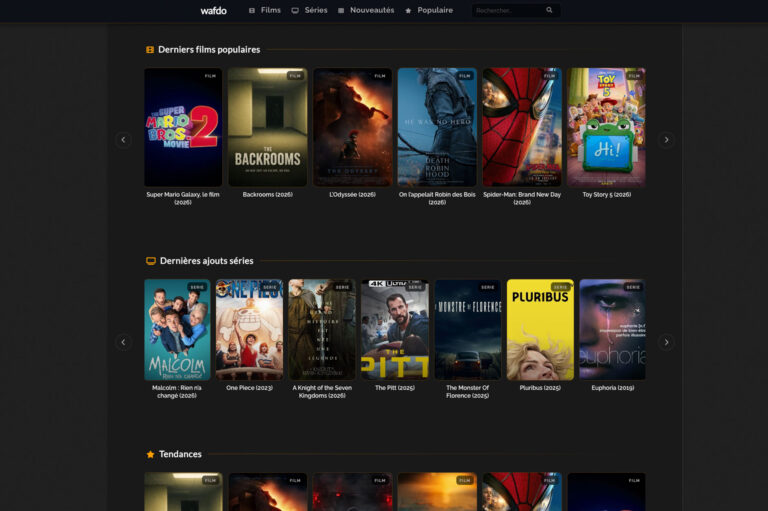
Task: Click A Knight of the Seven Kingdoms title
Action: tap(322, 391)
